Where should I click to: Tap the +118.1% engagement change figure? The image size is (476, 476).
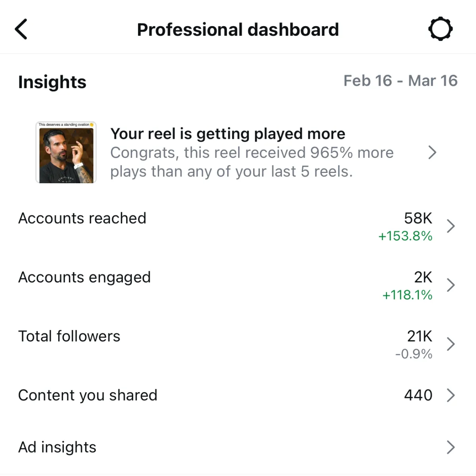point(407,295)
